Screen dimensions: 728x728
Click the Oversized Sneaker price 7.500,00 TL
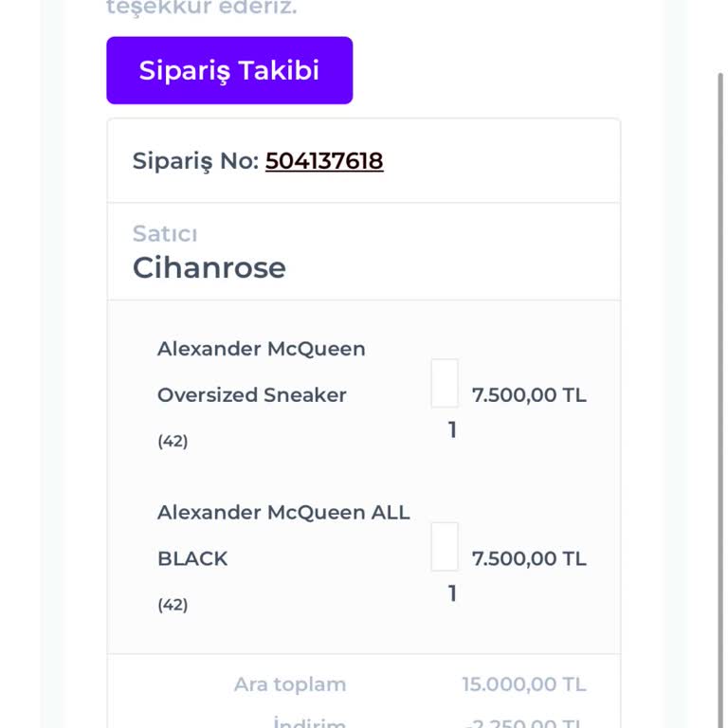529,395
